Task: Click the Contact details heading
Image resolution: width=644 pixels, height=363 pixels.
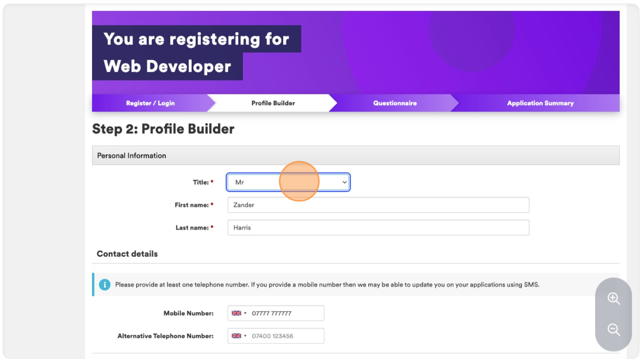Action: pyautogui.click(x=127, y=254)
